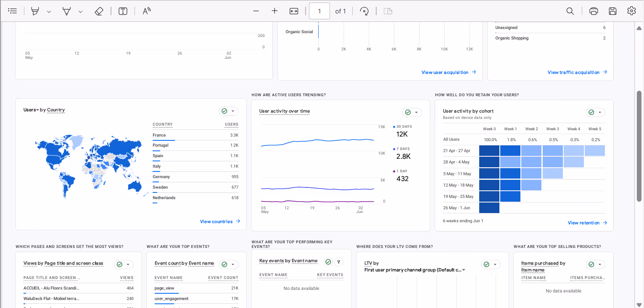Click the Add text tool
This screenshot has height=308, width=644.
pyautogui.click(x=123, y=11)
